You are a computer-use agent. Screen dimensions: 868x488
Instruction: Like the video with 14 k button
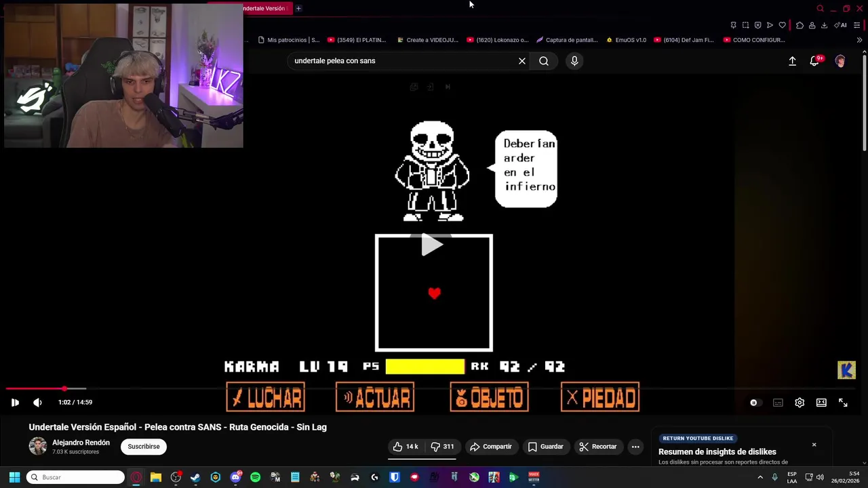click(x=406, y=447)
